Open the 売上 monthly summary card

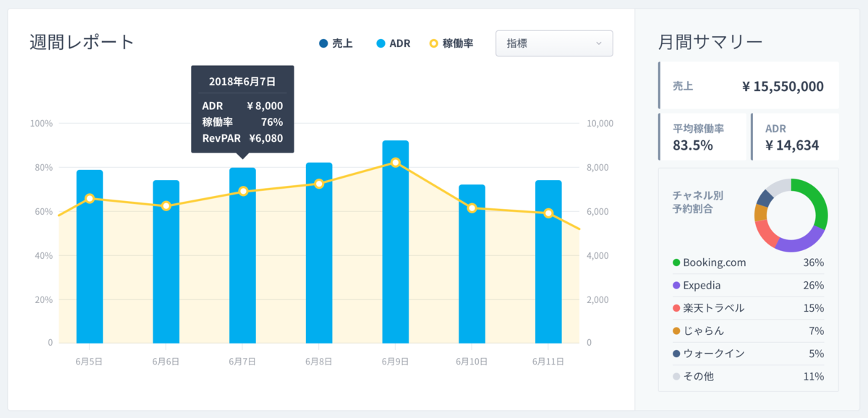pyautogui.click(x=749, y=86)
